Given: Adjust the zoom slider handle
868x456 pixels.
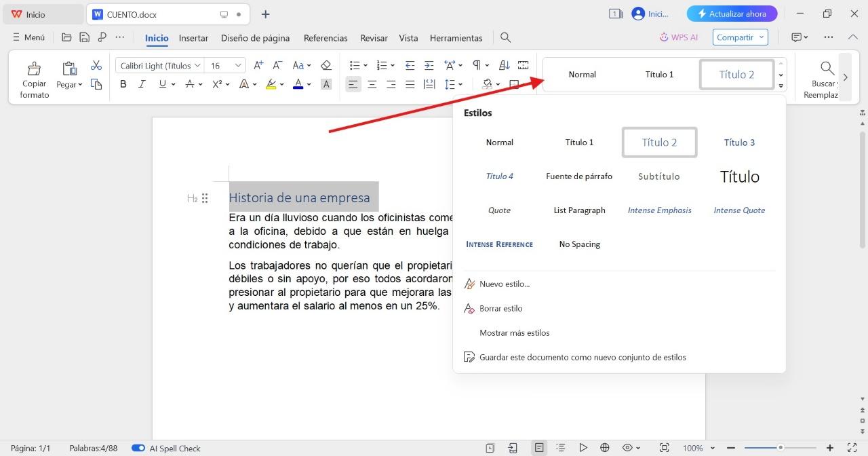Looking at the screenshot, I should click(x=781, y=448).
